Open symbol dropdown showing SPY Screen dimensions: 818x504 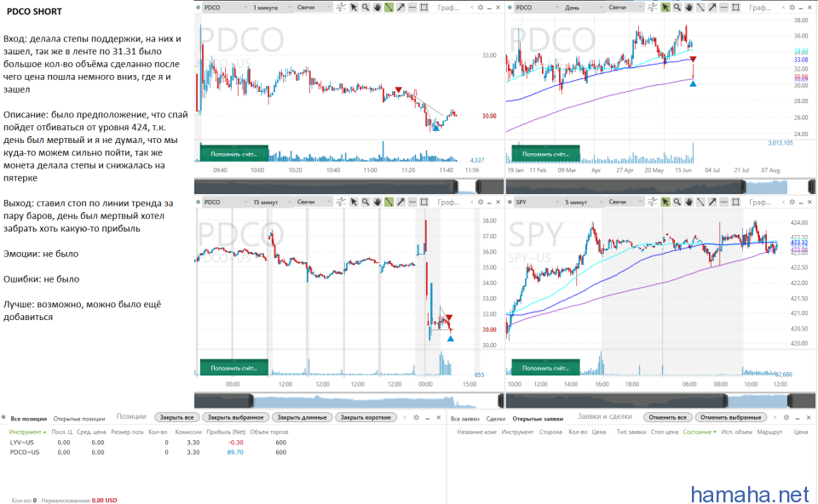pos(537,202)
